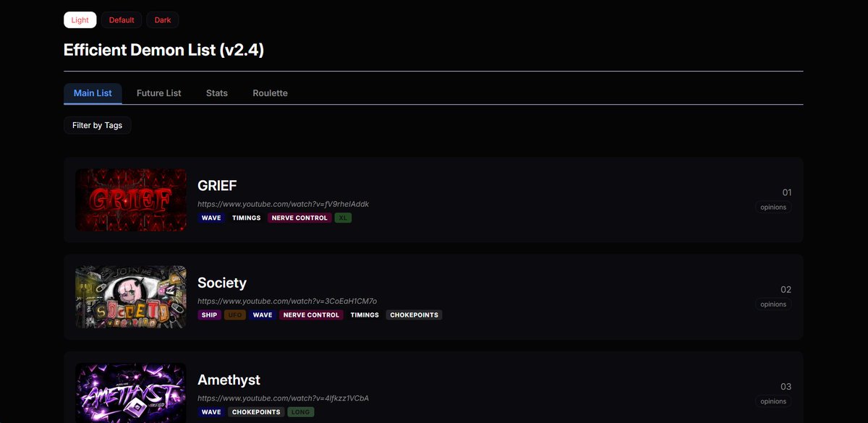This screenshot has width=868, height=423.
Task: Pick the LONG tag on Amethyst
Action: [301, 412]
